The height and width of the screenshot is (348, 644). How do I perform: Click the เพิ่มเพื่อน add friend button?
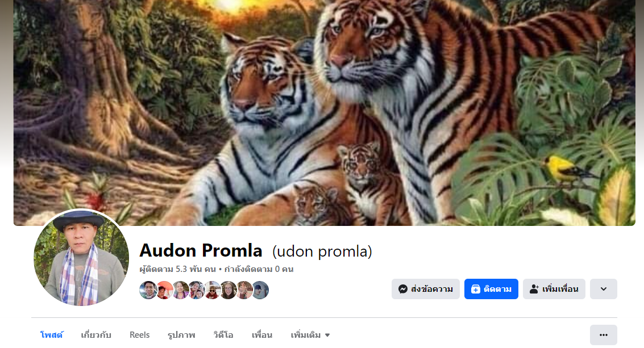[554, 289]
